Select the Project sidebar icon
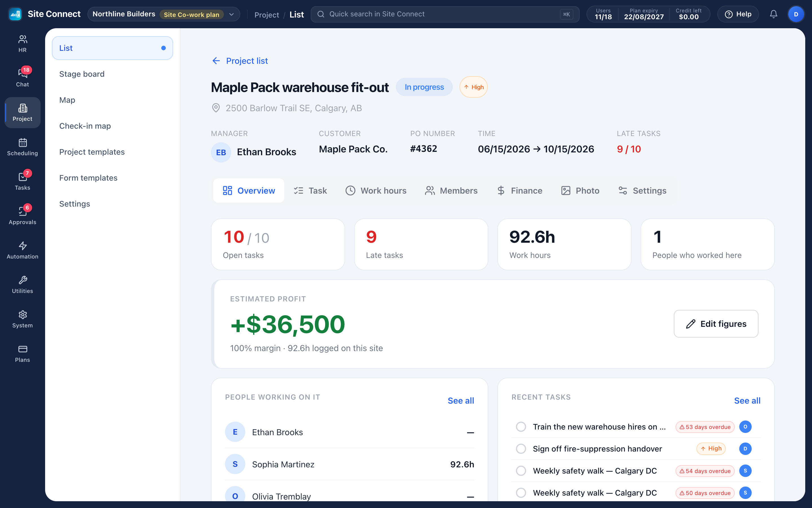The width and height of the screenshot is (812, 508). tap(23, 113)
